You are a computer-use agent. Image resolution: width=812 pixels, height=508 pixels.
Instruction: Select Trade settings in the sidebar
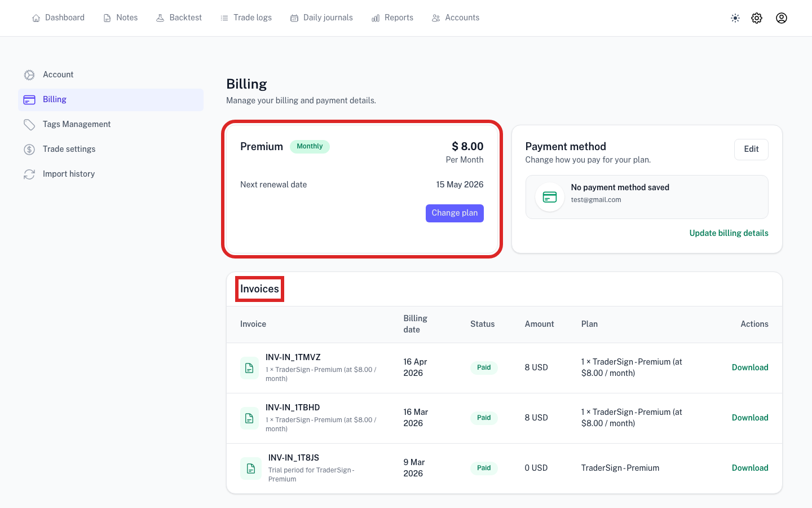coord(69,149)
